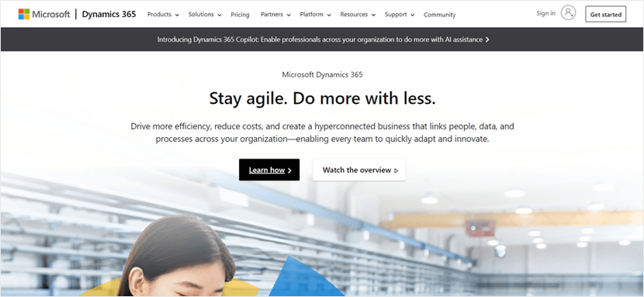Image resolution: width=644 pixels, height=297 pixels.
Task: Expand the Partners menu
Action: coord(275,15)
